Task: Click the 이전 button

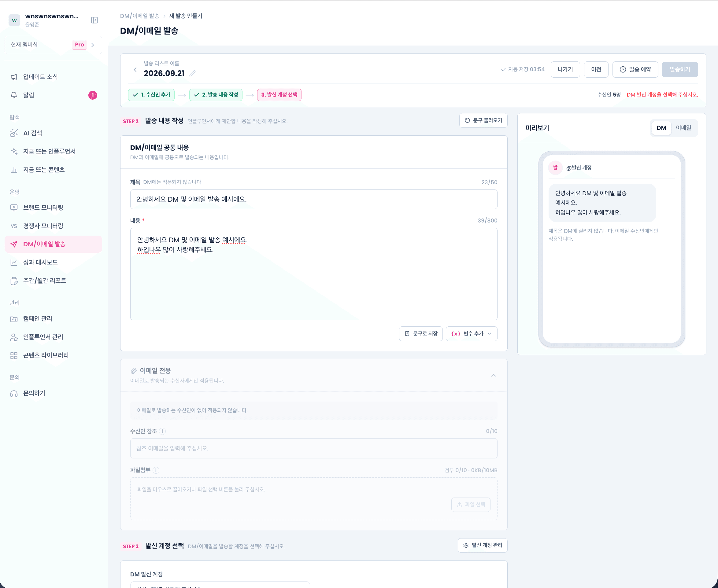Action: [596, 69]
